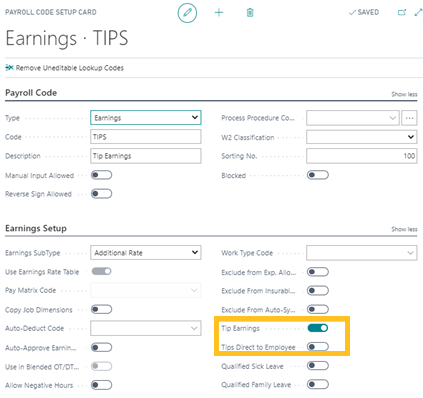
Task: Click the Saved status indicator
Action: pos(364,12)
